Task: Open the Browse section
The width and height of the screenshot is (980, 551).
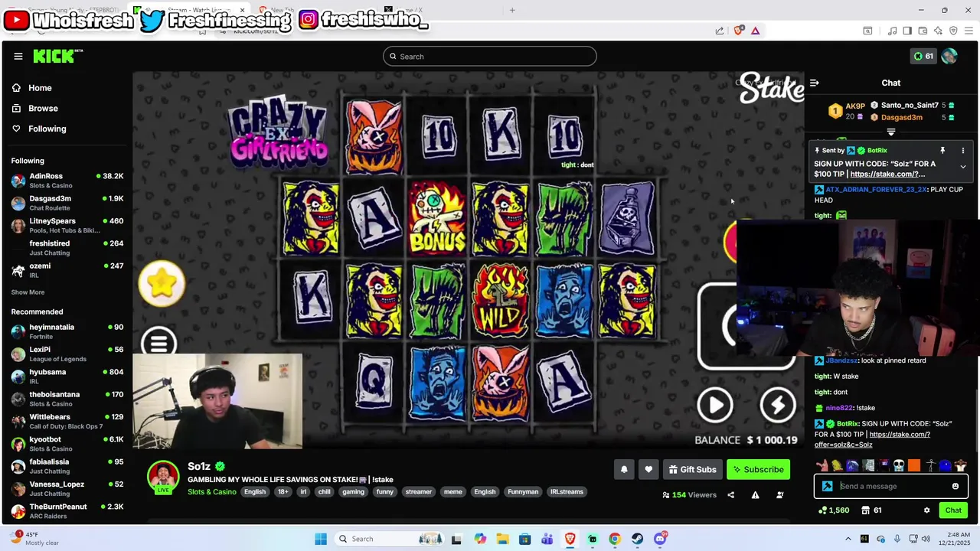Action: pyautogui.click(x=43, y=109)
